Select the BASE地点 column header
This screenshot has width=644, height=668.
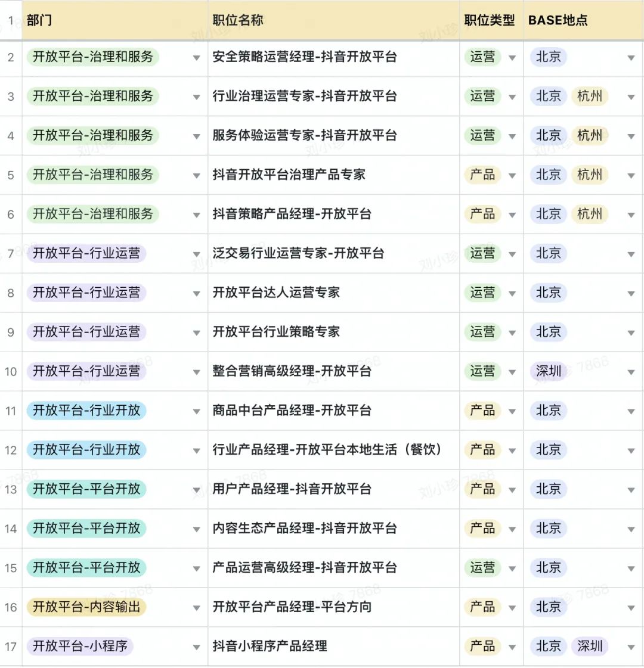coord(558,20)
